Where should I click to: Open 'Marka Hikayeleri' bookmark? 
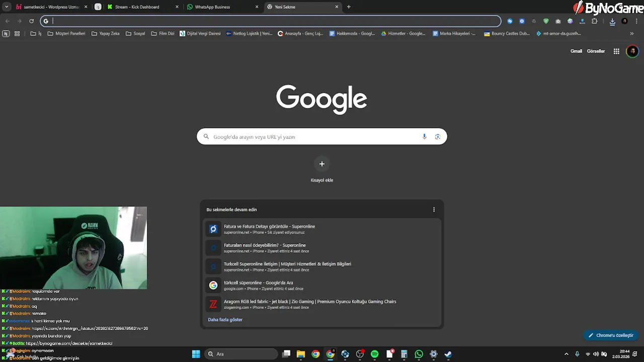pyautogui.click(x=454, y=34)
